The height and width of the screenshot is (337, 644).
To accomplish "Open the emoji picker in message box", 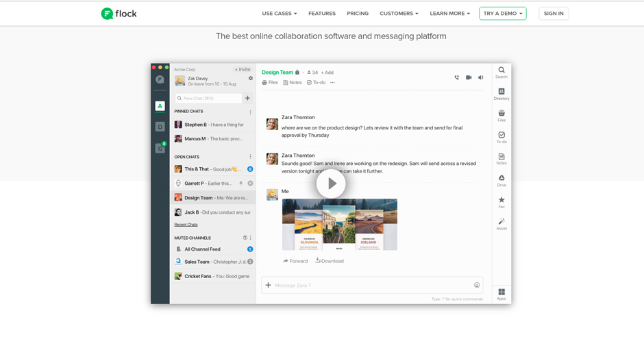I will click(x=477, y=285).
